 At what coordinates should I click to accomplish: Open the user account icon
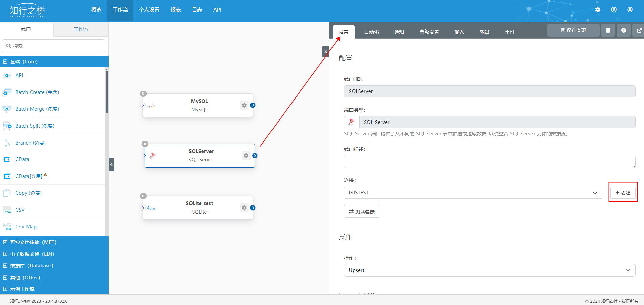tap(630, 10)
